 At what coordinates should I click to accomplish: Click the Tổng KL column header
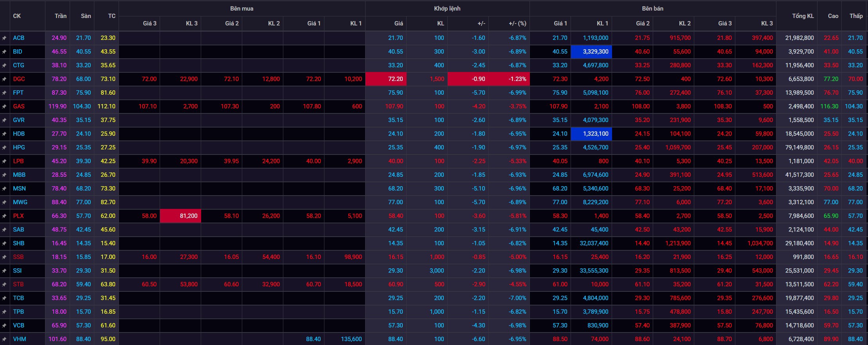(803, 16)
